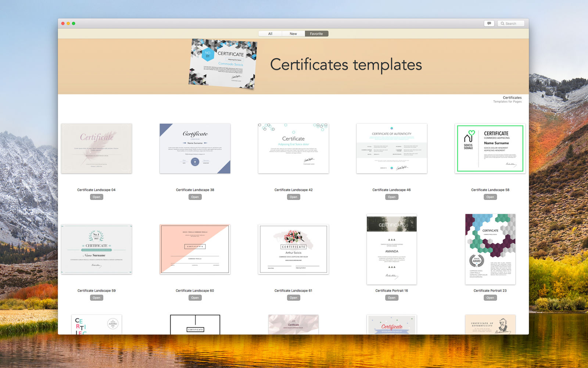Enter full screen with green button
The image size is (588, 368).
[73, 23]
